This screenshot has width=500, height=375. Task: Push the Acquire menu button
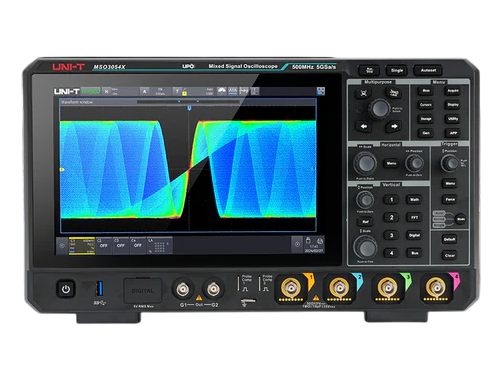[453, 90]
